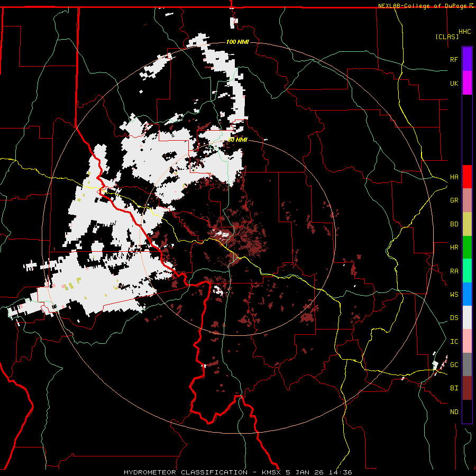Click the HHC product label
The height and width of the screenshot is (476, 476).
[x=464, y=32]
